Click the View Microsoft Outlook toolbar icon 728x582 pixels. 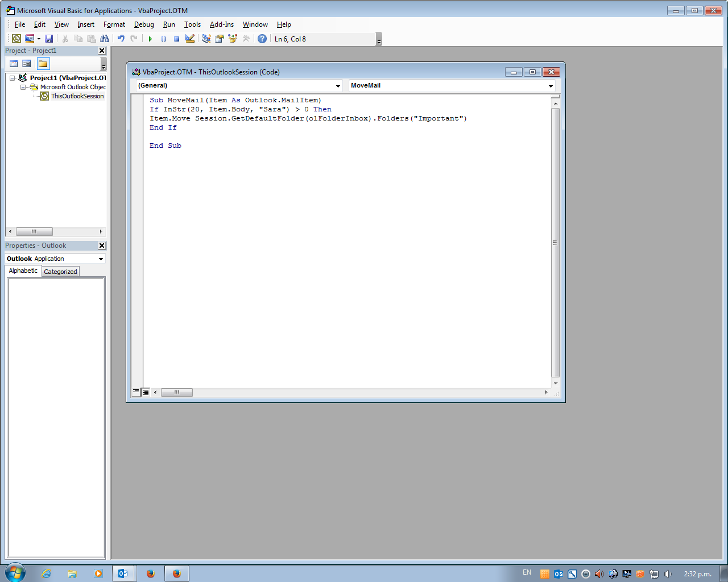16,39
